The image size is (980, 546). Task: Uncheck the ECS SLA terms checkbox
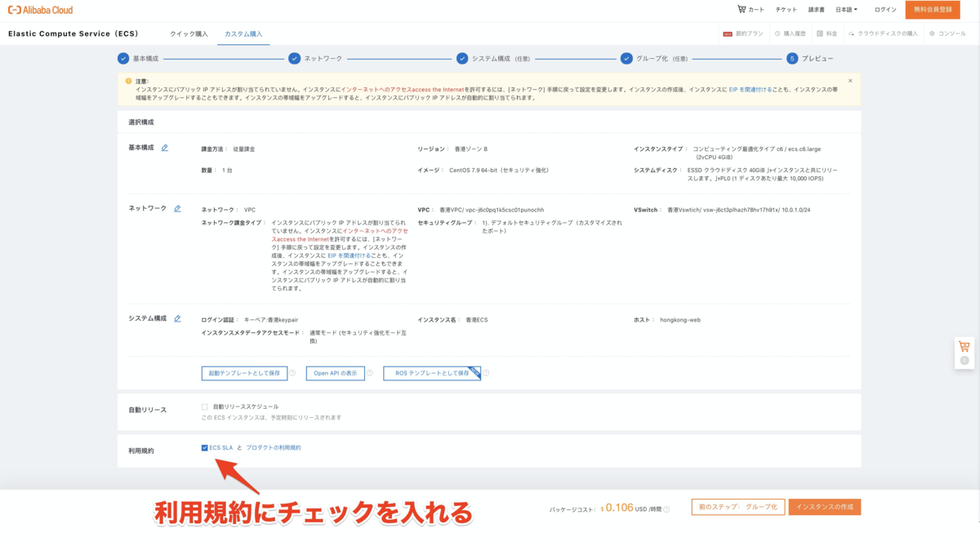[x=205, y=447]
